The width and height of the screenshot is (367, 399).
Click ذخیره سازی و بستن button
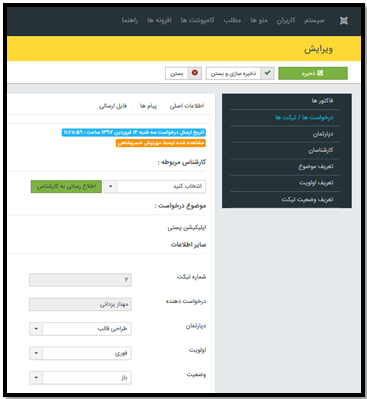click(x=240, y=73)
